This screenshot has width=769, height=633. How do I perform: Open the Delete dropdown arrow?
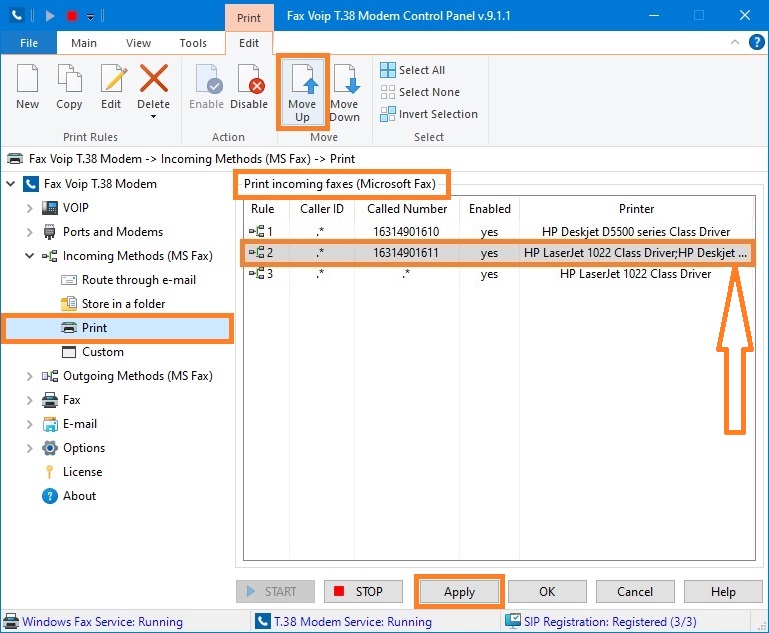pos(154,117)
